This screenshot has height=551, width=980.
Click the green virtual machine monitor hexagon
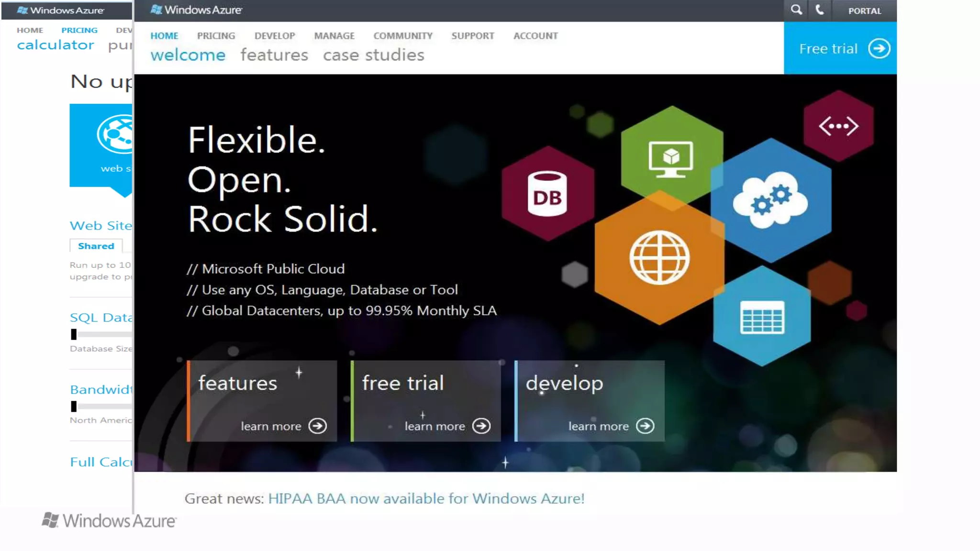tap(671, 158)
